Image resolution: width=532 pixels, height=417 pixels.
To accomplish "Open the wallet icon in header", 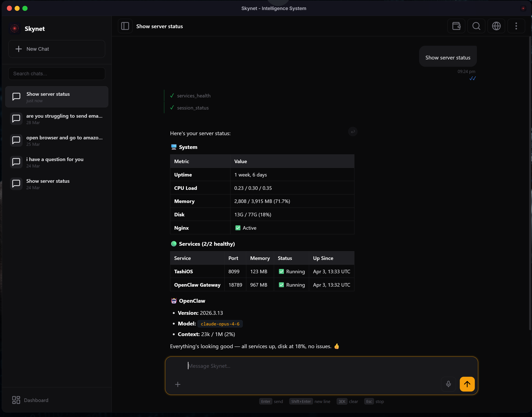I will [x=456, y=26].
